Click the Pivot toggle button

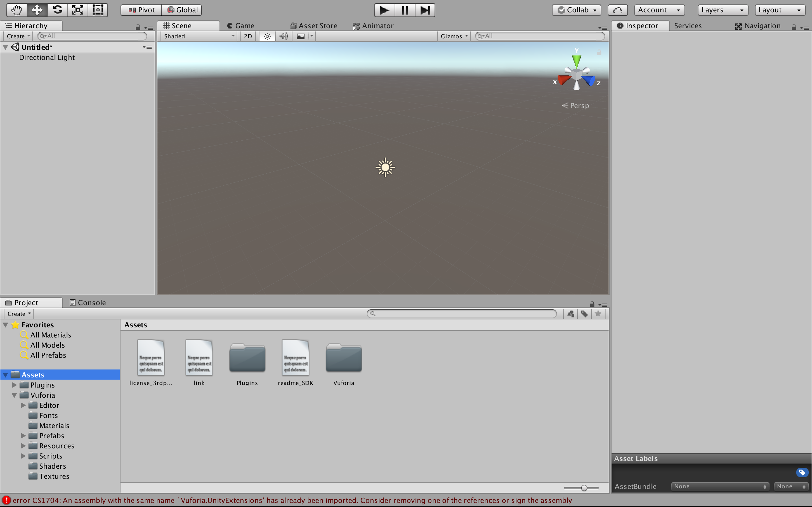pos(141,10)
